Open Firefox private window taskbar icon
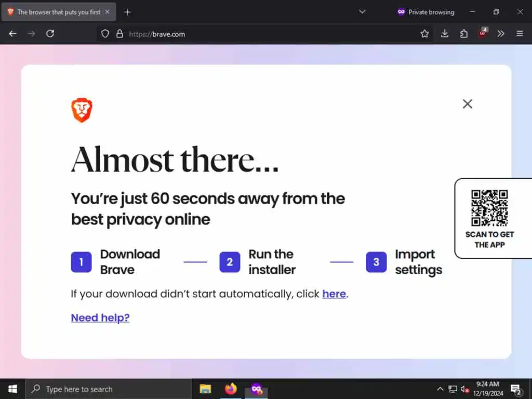The width and height of the screenshot is (532, 399). coord(257,389)
